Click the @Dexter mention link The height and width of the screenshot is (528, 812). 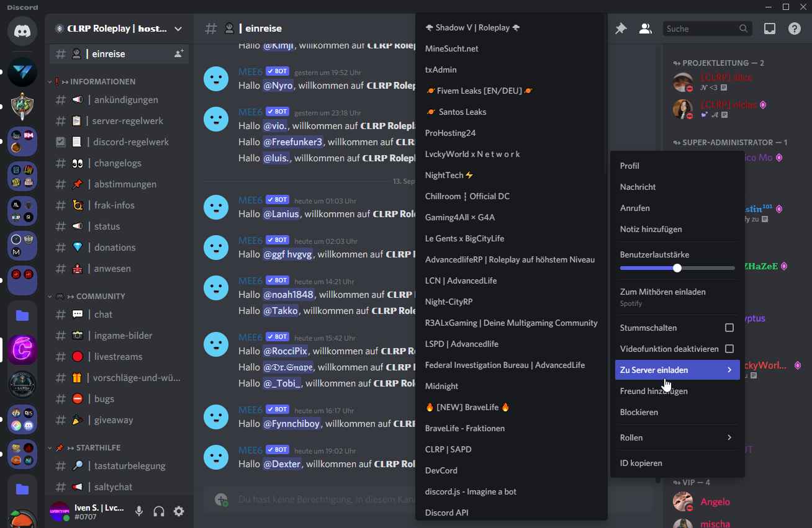pos(282,463)
